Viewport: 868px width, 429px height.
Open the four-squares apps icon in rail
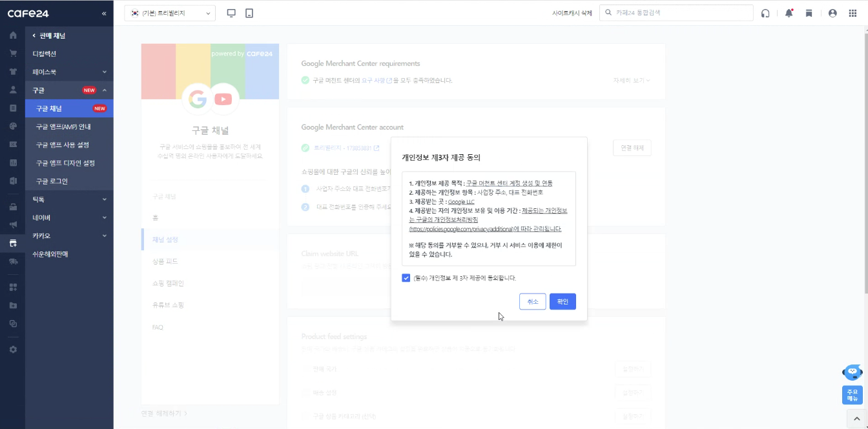tap(13, 287)
